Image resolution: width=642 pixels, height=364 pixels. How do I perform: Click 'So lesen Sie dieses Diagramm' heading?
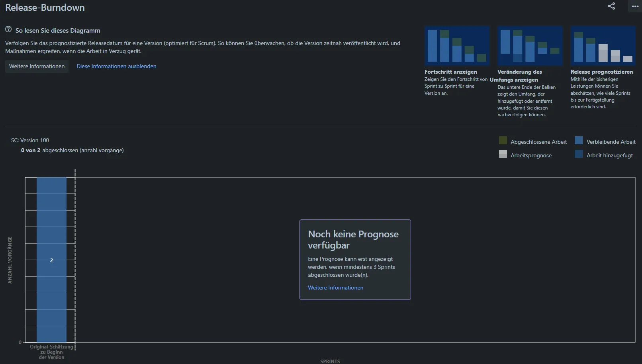58,30
